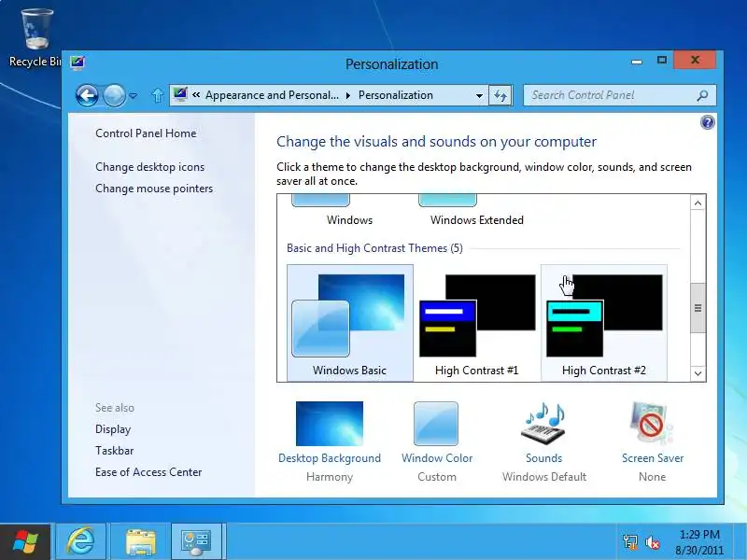747x560 pixels.
Task: Open Change mouse pointers link
Action: (154, 189)
